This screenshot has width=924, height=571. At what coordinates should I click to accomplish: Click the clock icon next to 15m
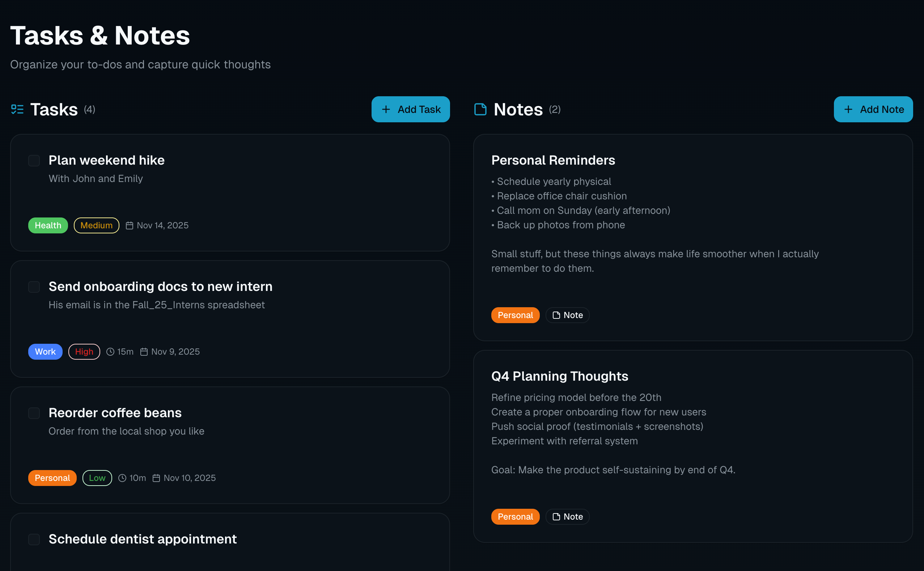110,352
